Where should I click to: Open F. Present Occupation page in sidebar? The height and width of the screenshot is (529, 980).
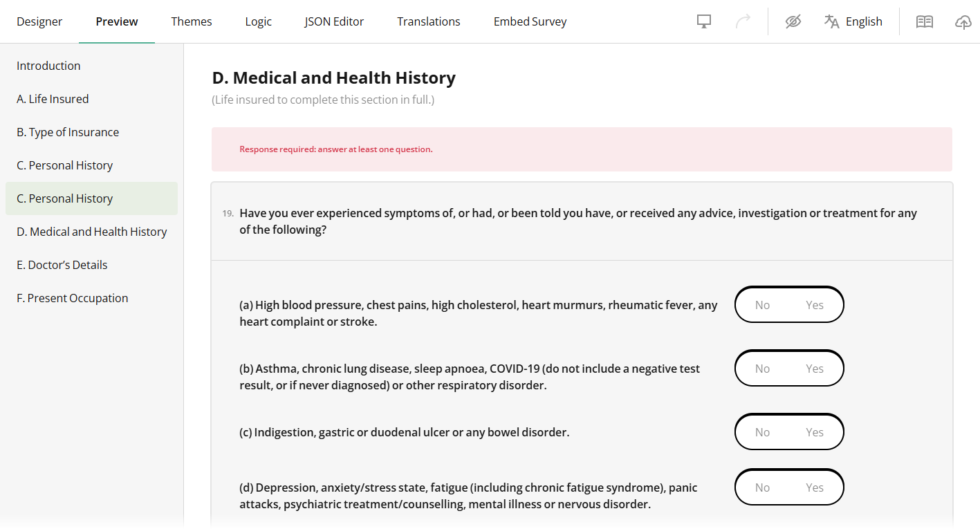(x=73, y=298)
